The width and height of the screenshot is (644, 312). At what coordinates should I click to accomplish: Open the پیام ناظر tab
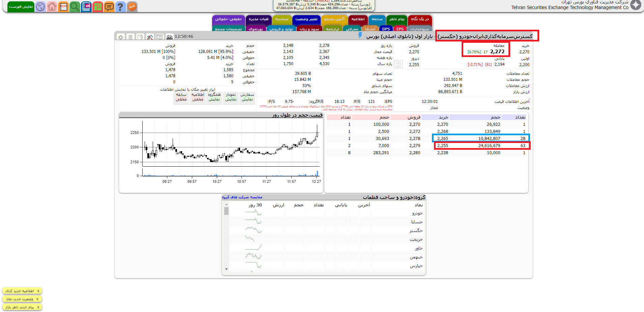397,20
